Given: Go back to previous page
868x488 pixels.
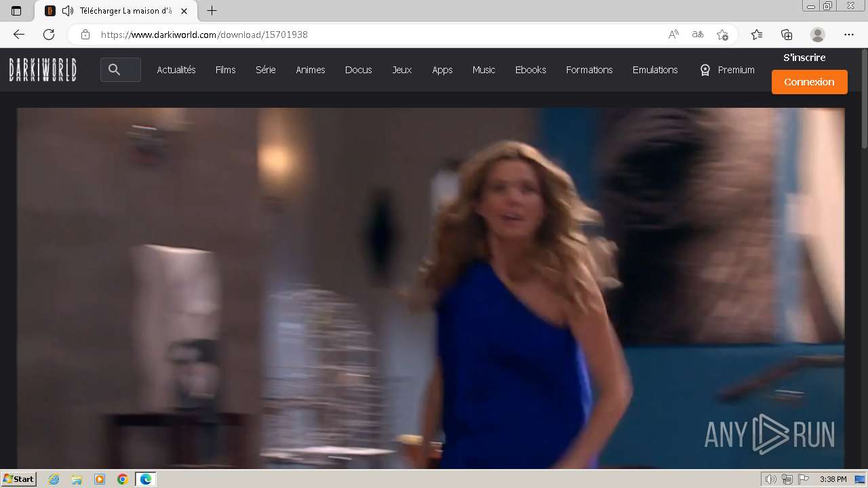Looking at the screenshot, I should click(x=19, y=35).
